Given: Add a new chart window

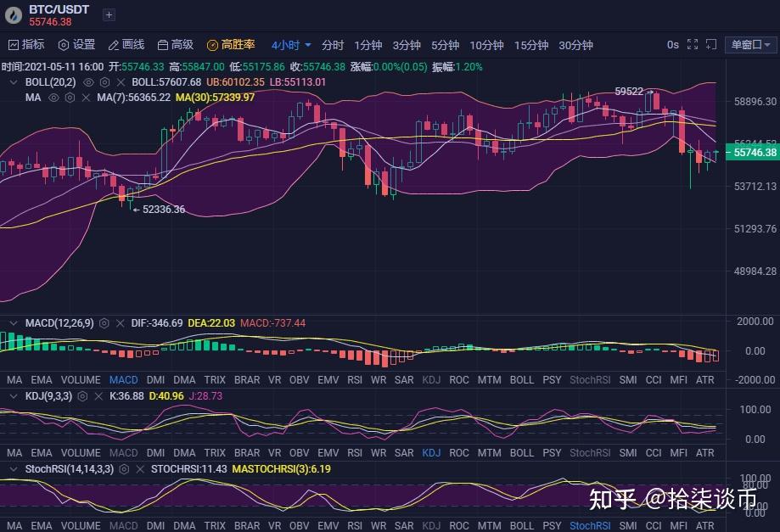Looking at the screenshot, I should click(711, 44).
